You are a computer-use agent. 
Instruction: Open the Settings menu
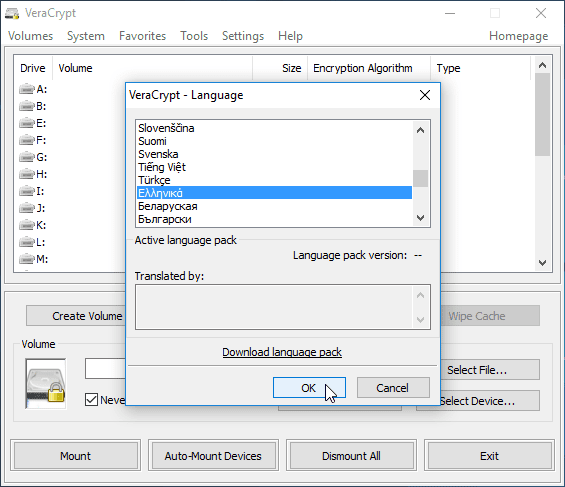point(243,36)
